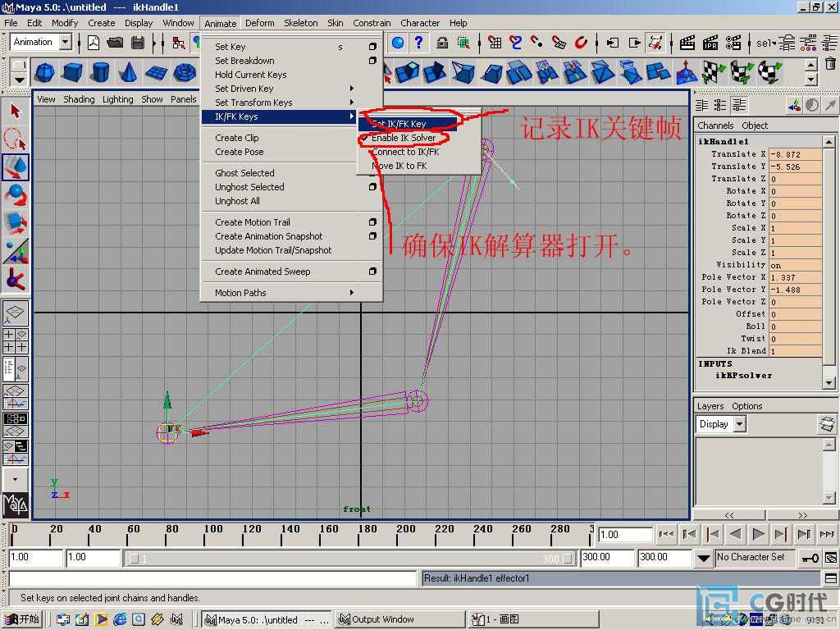Open the sel field dropdown arrow
Image resolution: width=840 pixels, height=630 pixels.
pyautogui.click(x=774, y=43)
